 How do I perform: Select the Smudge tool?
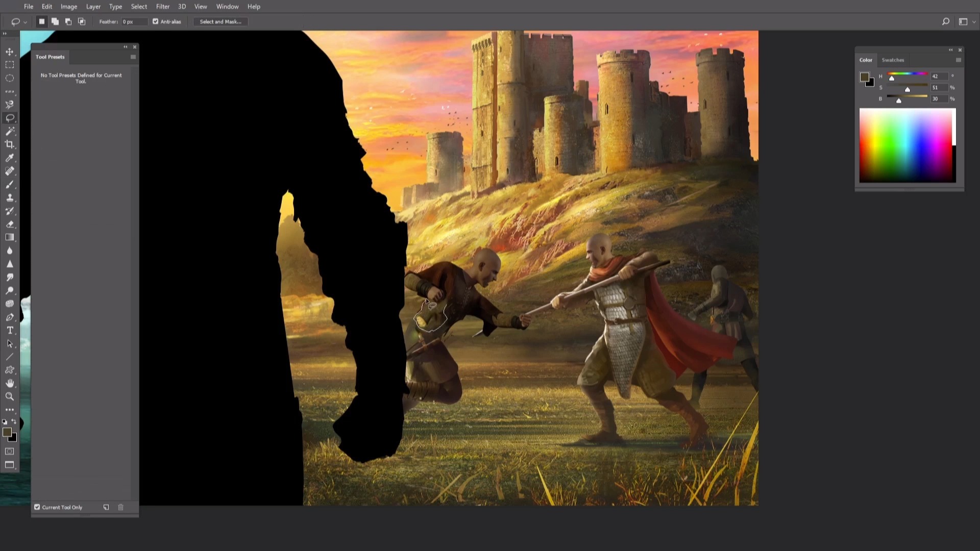[10, 277]
